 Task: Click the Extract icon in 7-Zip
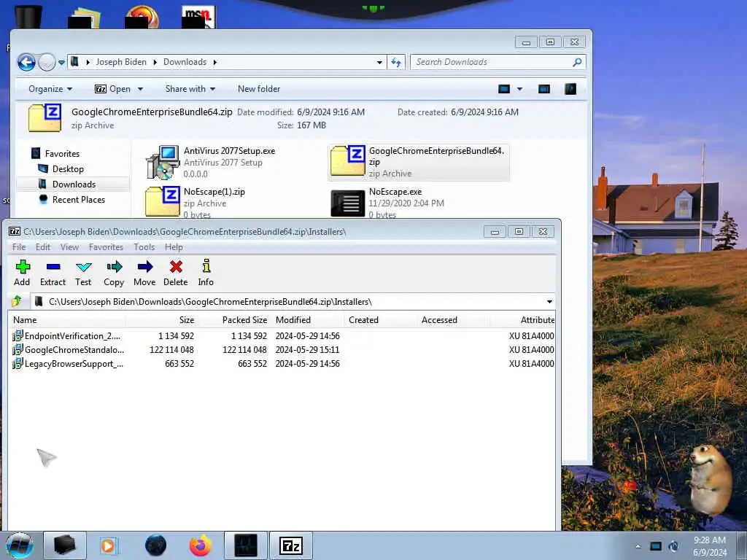[53, 273]
